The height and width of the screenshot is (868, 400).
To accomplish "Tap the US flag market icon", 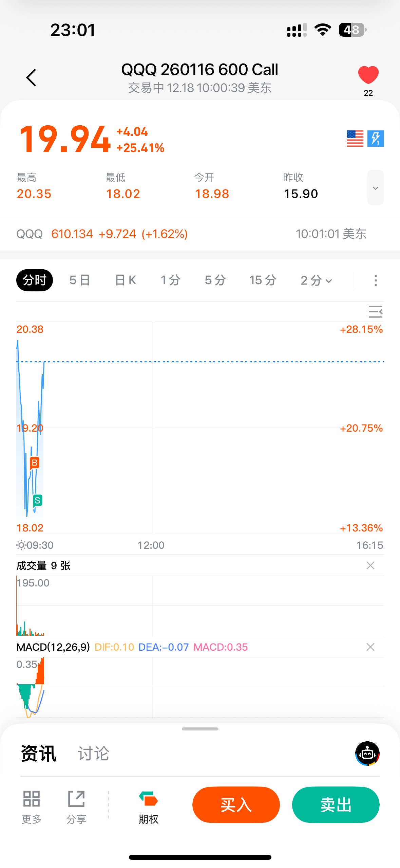I will (x=355, y=139).
